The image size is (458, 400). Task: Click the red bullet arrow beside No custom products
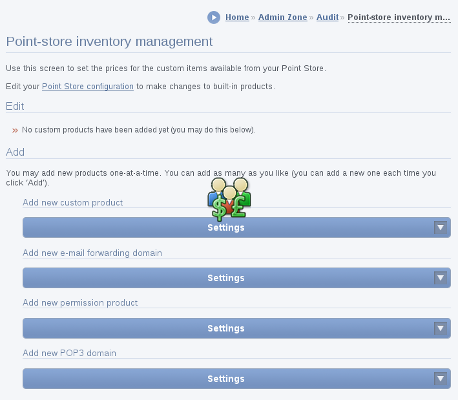(x=15, y=130)
